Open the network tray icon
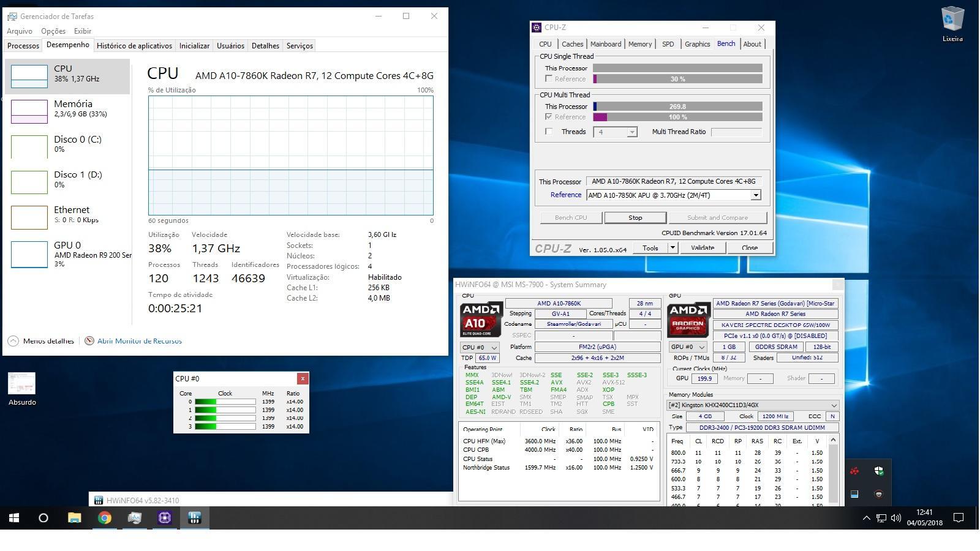 click(x=881, y=518)
